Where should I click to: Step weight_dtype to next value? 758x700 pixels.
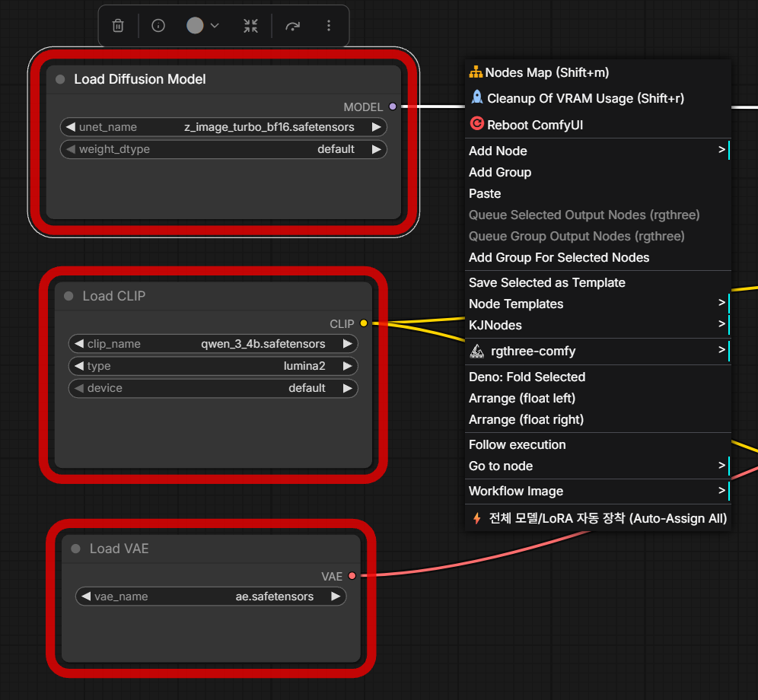(x=376, y=149)
